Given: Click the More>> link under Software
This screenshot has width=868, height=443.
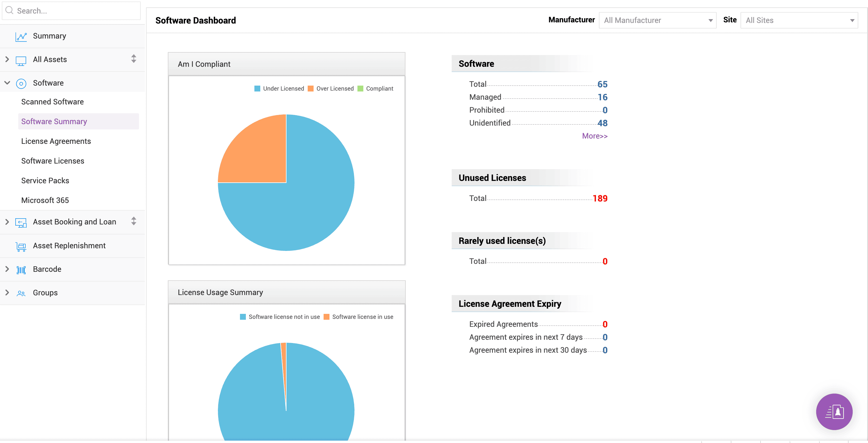Looking at the screenshot, I should coord(594,136).
